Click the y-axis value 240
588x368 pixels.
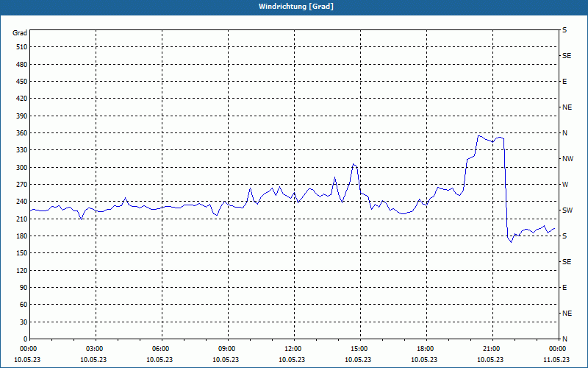click(22, 202)
